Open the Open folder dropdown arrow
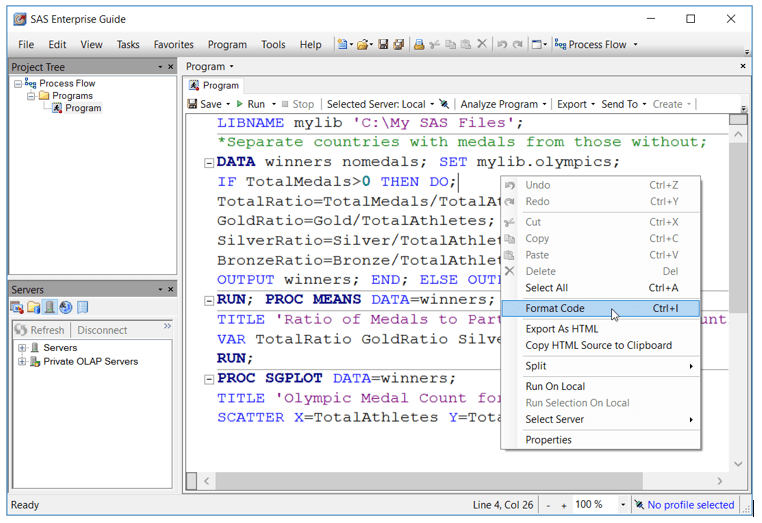The height and width of the screenshot is (523, 762). 371,45
